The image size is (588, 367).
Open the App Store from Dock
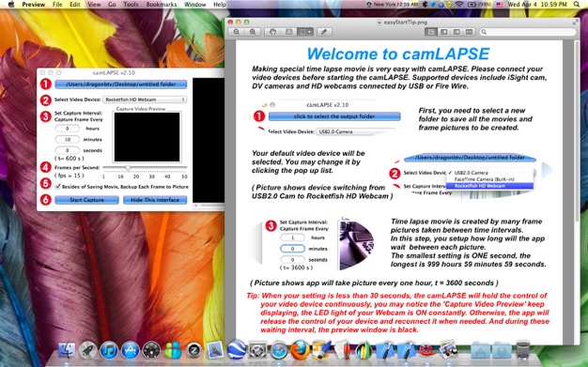[x=131, y=350]
